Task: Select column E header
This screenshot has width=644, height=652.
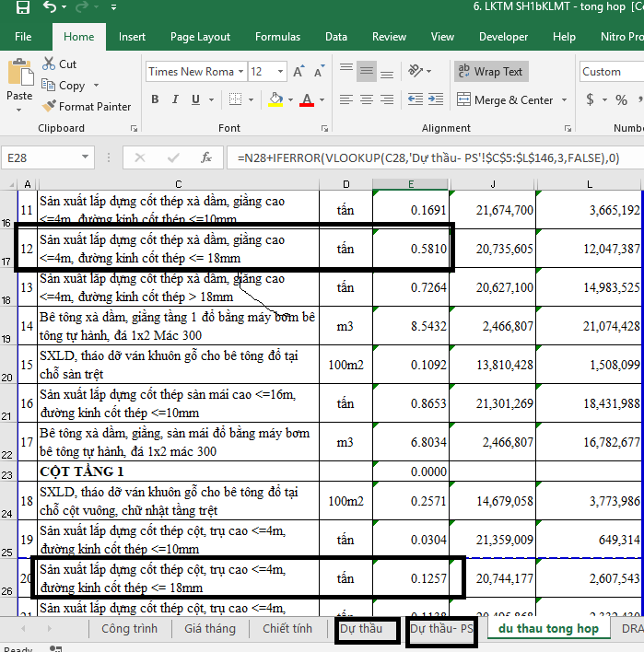Action: pyautogui.click(x=411, y=184)
